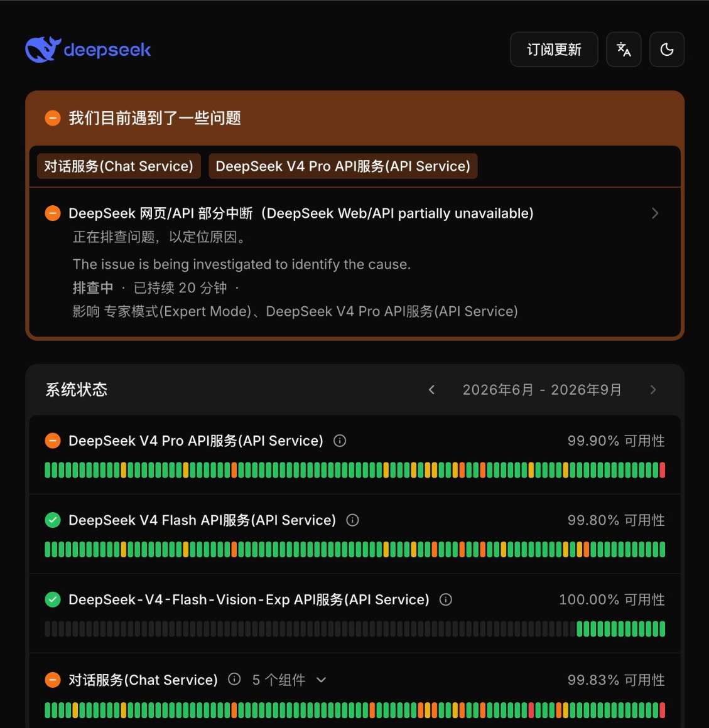Click the 系统状态 heading
Viewport: 709px width, 728px height.
click(x=76, y=390)
